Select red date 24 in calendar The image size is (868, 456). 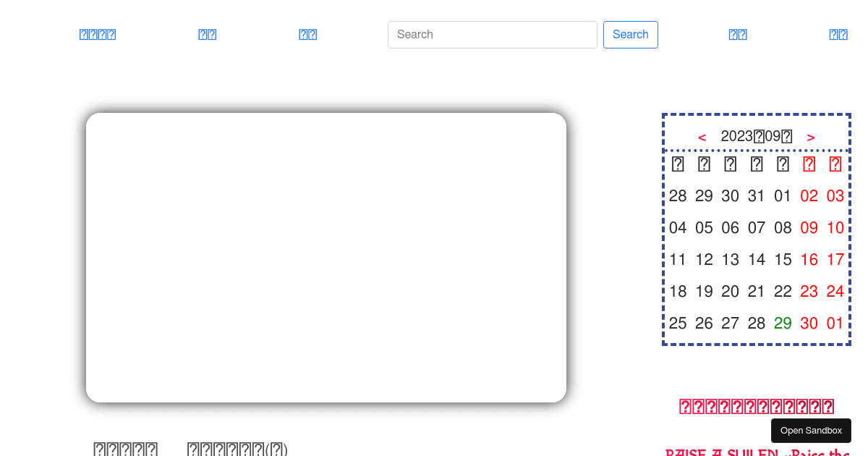(835, 292)
